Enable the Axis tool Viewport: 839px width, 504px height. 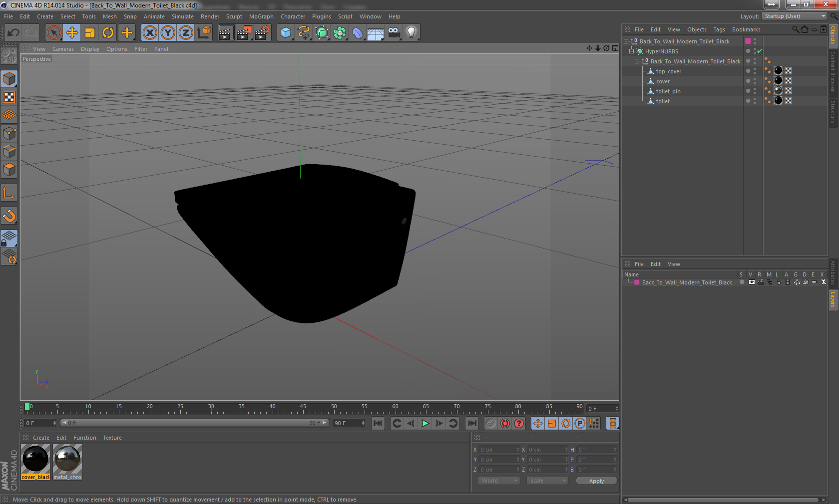(x=9, y=193)
